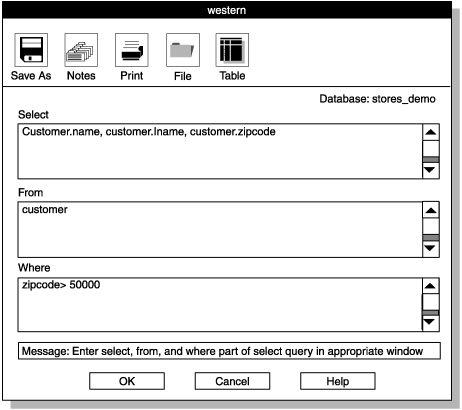Click the up arrow in the Where box scrollbar

click(431, 286)
